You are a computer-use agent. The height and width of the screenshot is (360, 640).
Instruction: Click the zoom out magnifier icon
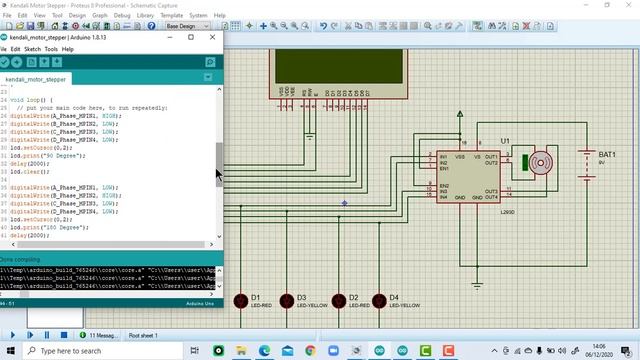coord(284,26)
